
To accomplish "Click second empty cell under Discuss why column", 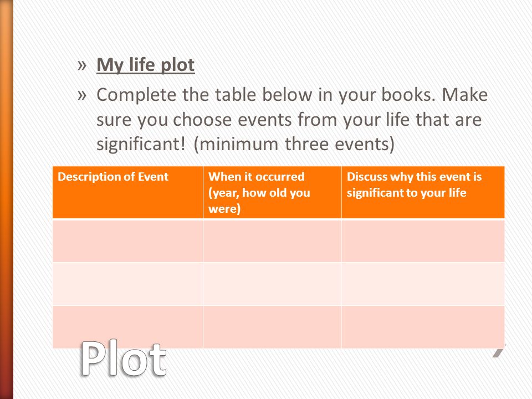I will [423, 284].
